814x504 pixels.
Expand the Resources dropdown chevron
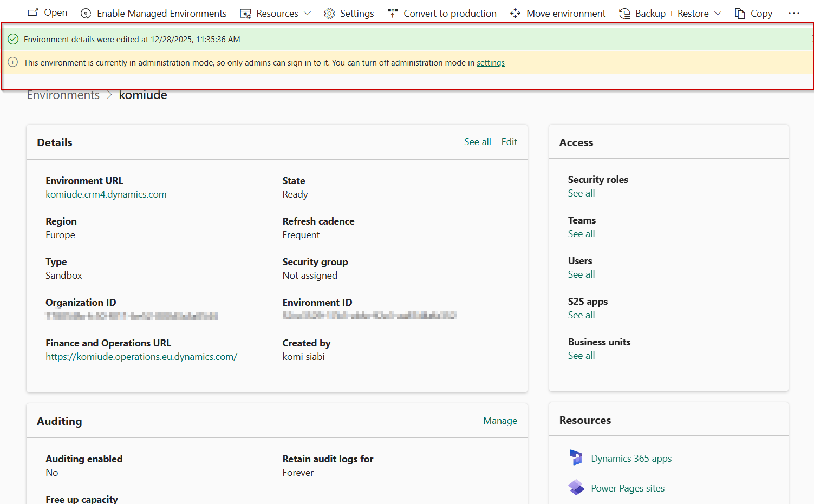click(308, 14)
